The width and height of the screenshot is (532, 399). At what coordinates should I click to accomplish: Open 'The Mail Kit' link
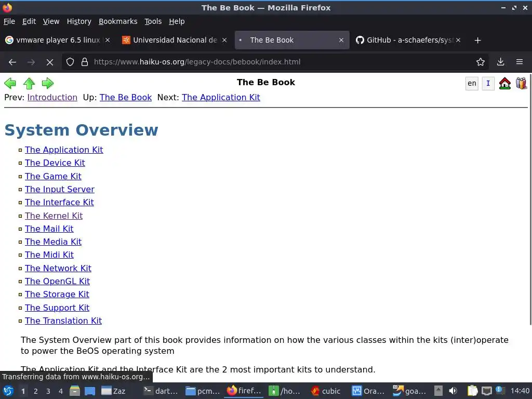[x=49, y=229]
